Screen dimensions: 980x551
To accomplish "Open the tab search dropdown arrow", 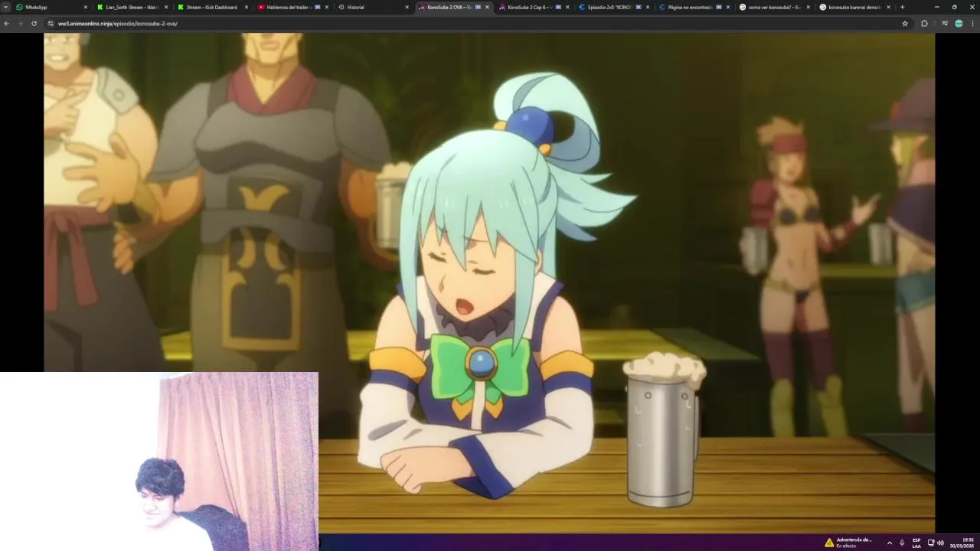I will pyautogui.click(x=6, y=7).
